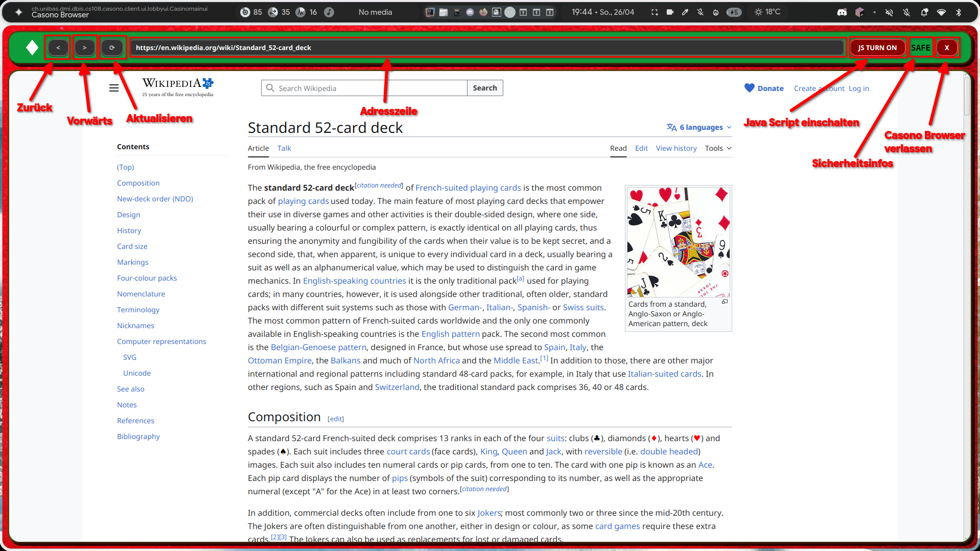Select the Article tab
This screenshot has width=980, height=551.
coord(258,148)
